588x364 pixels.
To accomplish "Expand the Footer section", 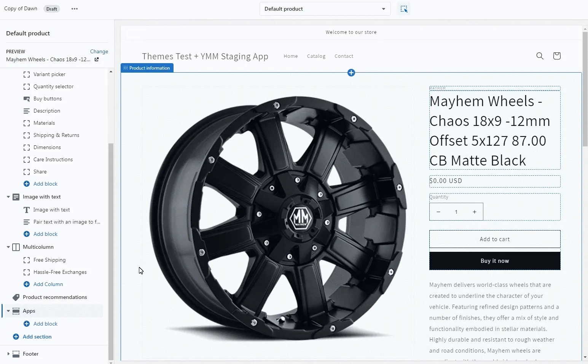I will pos(8,354).
